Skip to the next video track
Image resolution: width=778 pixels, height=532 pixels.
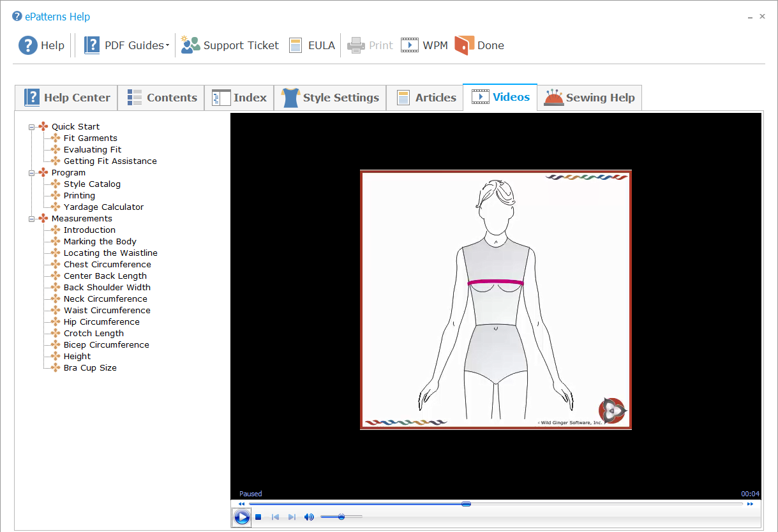click(x=292, y=517)
